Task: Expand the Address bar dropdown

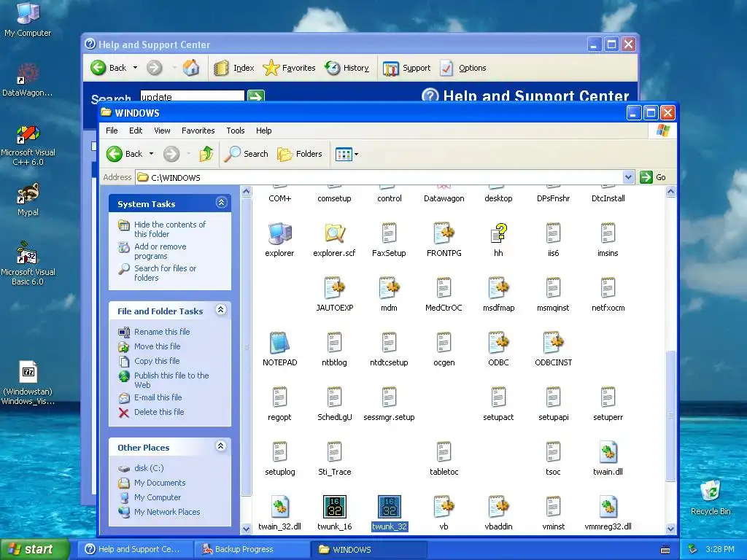Action: click(x=628, y=177)
